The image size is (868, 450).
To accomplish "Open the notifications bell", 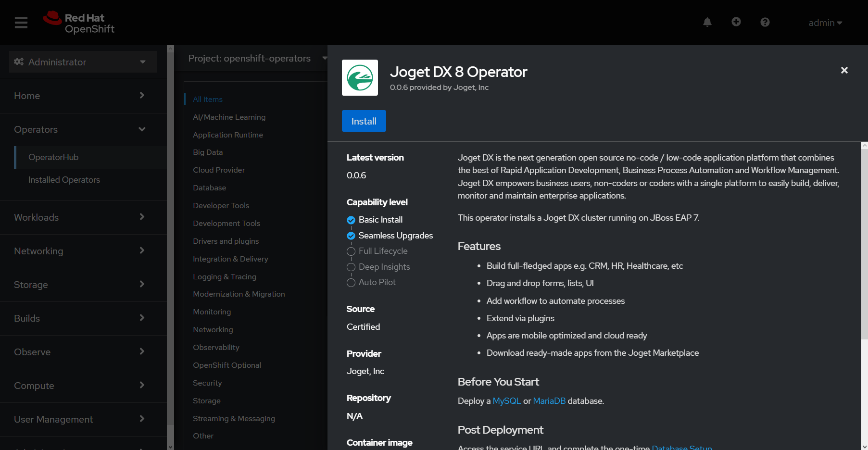I will [707, 22].
